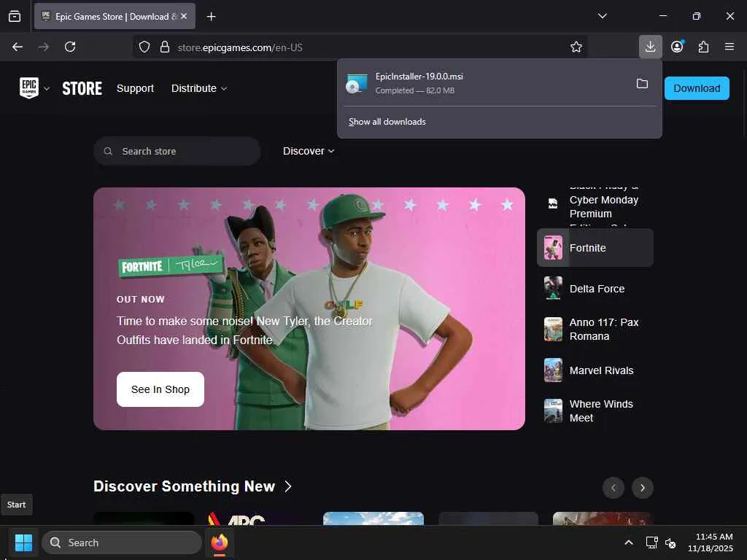Click See In Shop button
747x560 pixels.
160,389
